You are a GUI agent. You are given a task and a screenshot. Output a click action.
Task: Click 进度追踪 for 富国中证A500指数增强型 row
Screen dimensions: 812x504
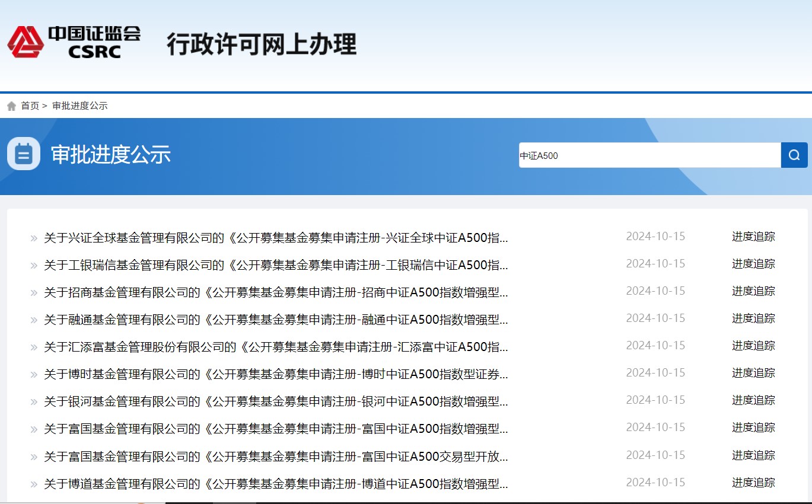753,428
